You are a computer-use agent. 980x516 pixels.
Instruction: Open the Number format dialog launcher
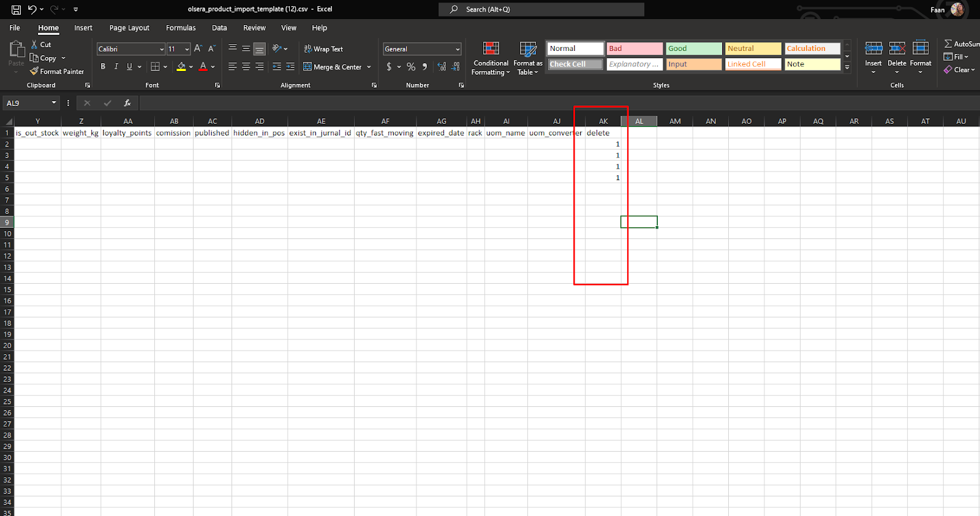coord(461,85)
